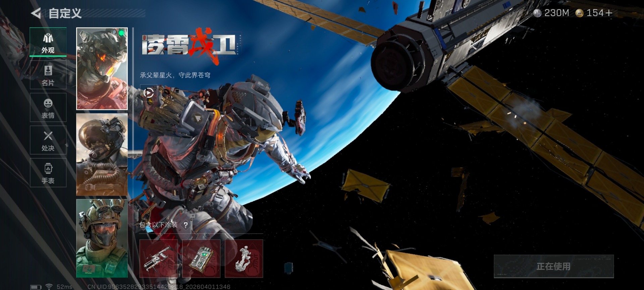
Task: Open the 外观 appearance tab
Action: tap(48, 42)
